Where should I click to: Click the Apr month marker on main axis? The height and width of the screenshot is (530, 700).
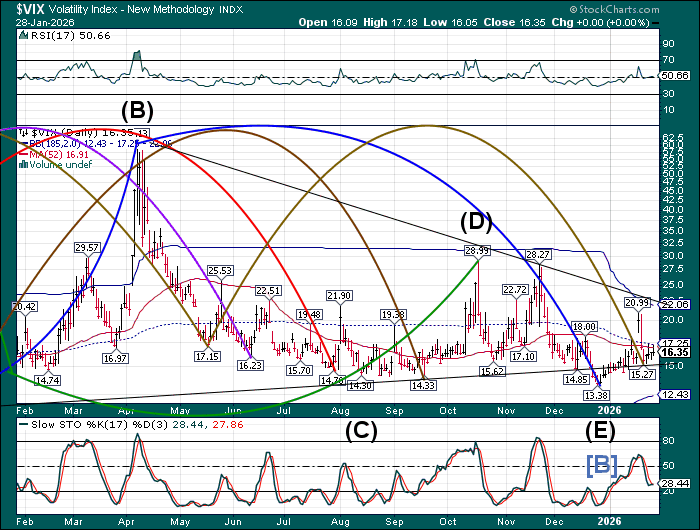[127, 410]
